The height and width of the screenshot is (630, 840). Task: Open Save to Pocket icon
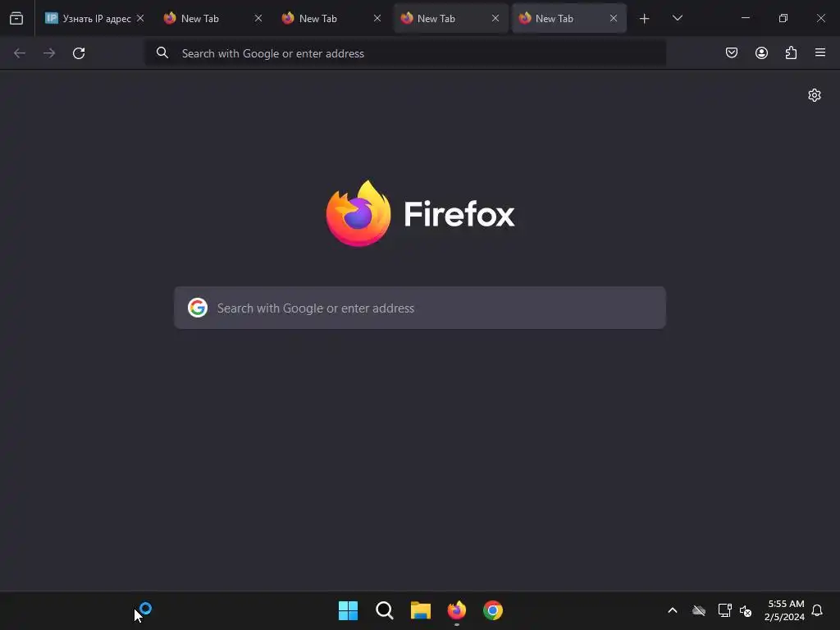coord(731,52)
